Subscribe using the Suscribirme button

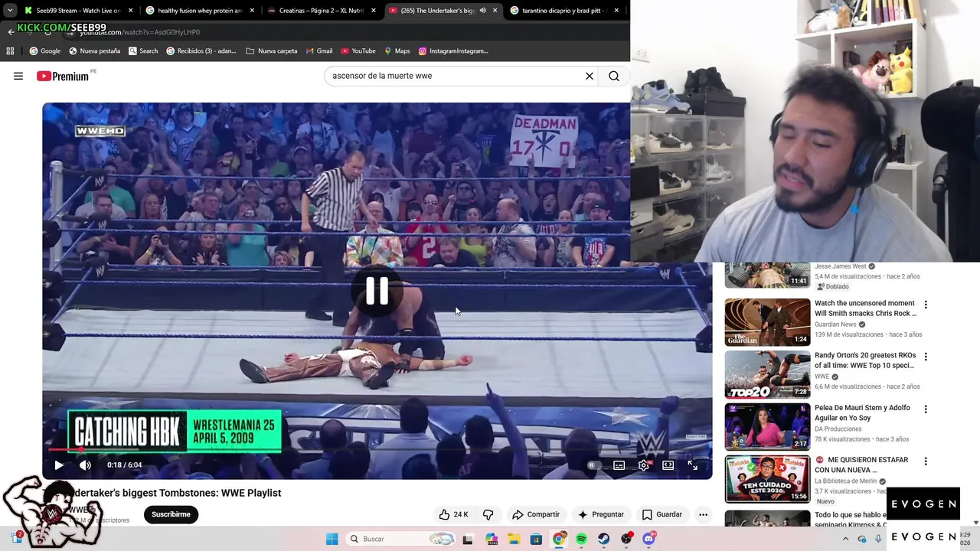pyautogui.click(x=171, y=514)
